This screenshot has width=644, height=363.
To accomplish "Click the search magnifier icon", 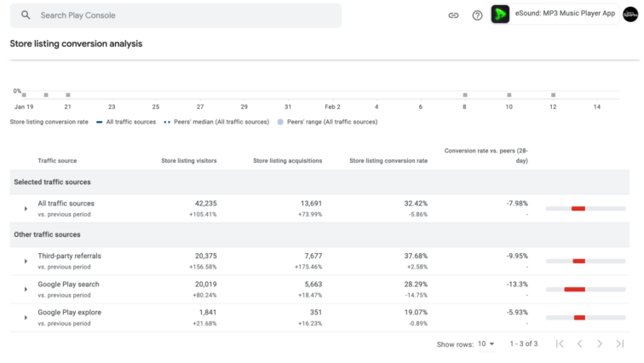I will (26, 15).
